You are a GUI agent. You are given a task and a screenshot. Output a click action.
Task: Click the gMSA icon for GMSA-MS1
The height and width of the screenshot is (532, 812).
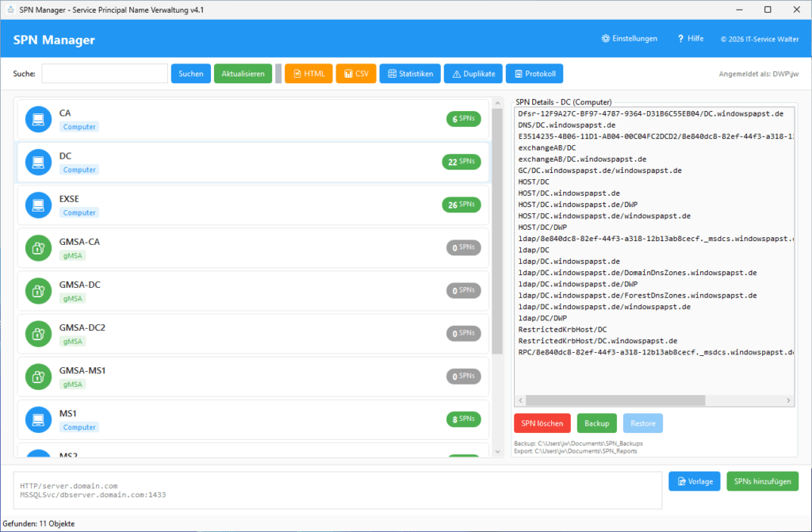(38, 376)
